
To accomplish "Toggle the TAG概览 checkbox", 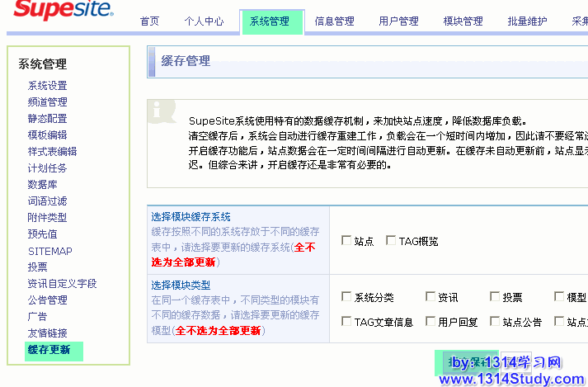I will pos(391,241).
